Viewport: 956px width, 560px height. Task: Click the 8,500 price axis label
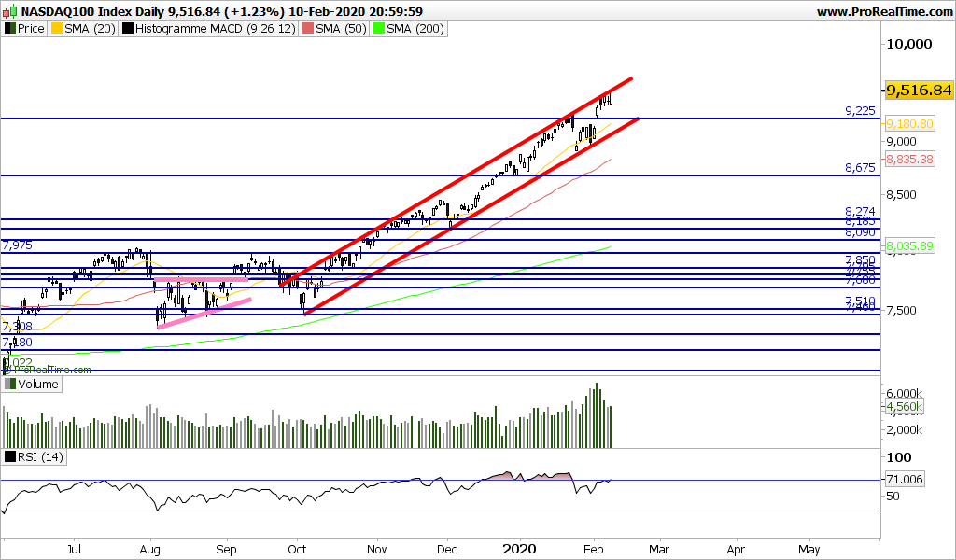901,195
